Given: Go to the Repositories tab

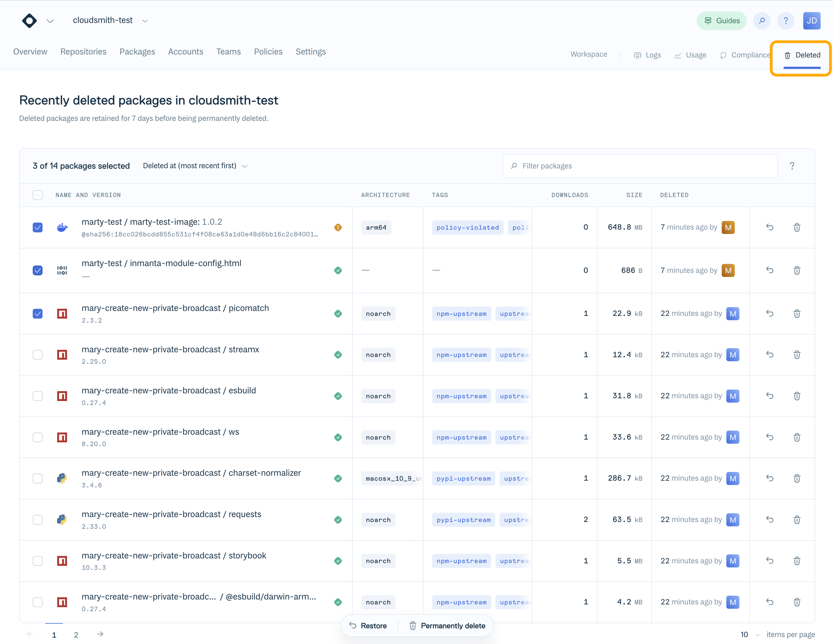Looking at the screenshot, I should point(83,52).
